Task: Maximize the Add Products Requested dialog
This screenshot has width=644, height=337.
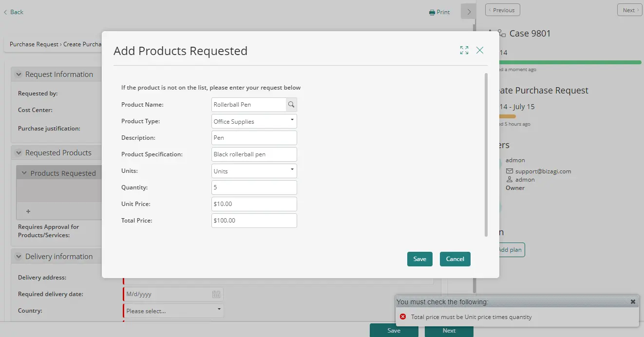Action: [464, 50]
